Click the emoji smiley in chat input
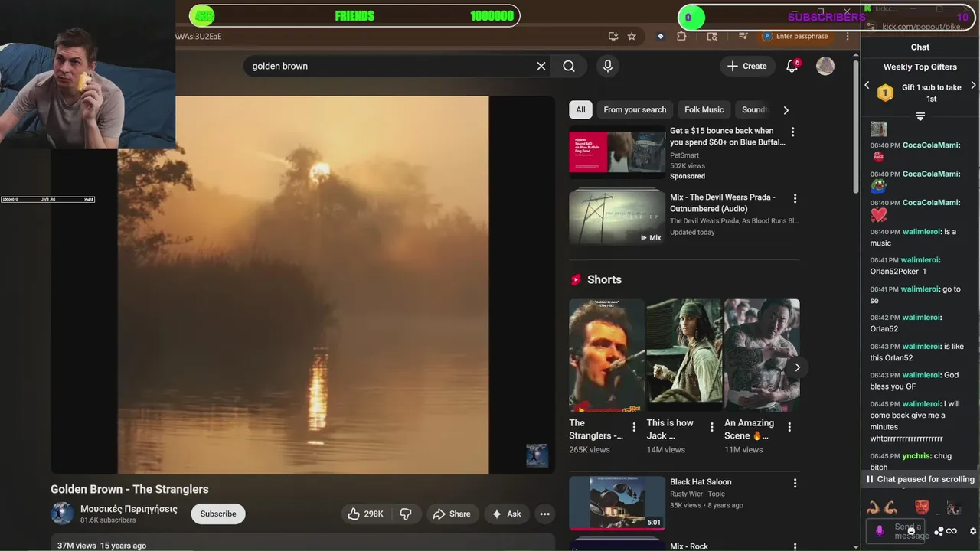This screenshot has height=551, width=980. 910,530
